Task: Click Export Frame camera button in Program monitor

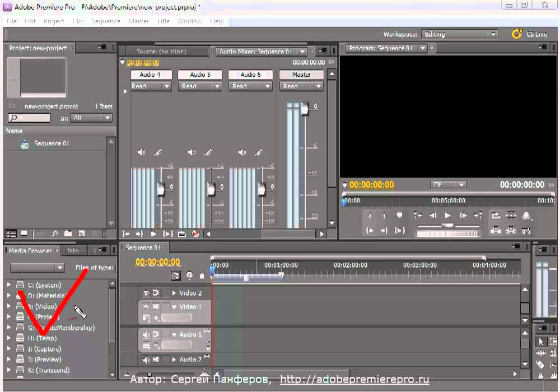Action: point(526,231)
